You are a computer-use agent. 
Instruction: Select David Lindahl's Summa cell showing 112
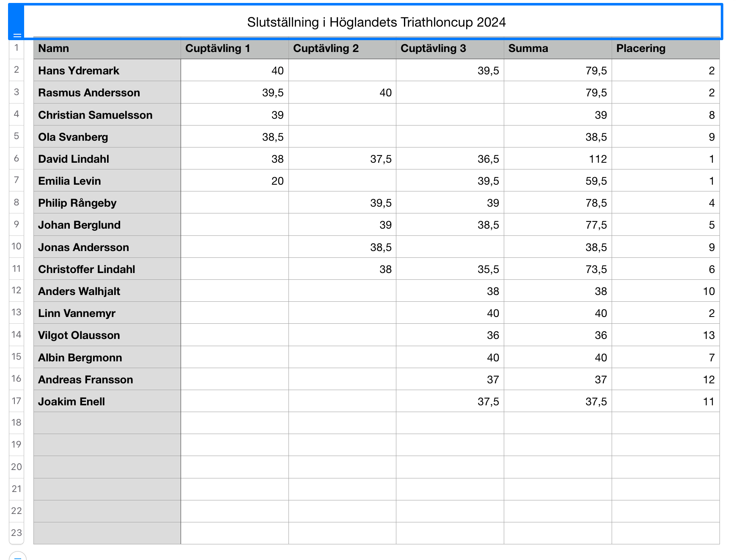(557, 159)
